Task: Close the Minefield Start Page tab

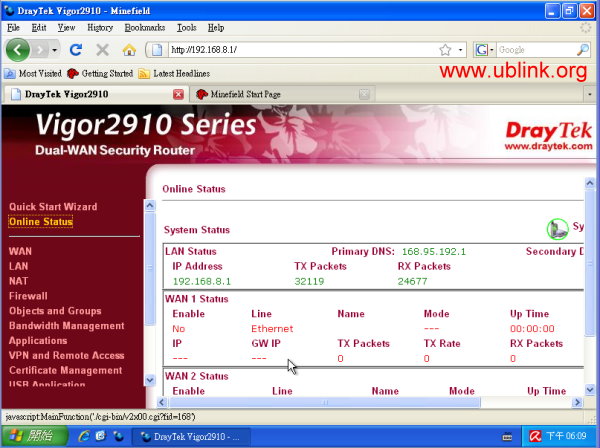Action: [x=364, y=94]
